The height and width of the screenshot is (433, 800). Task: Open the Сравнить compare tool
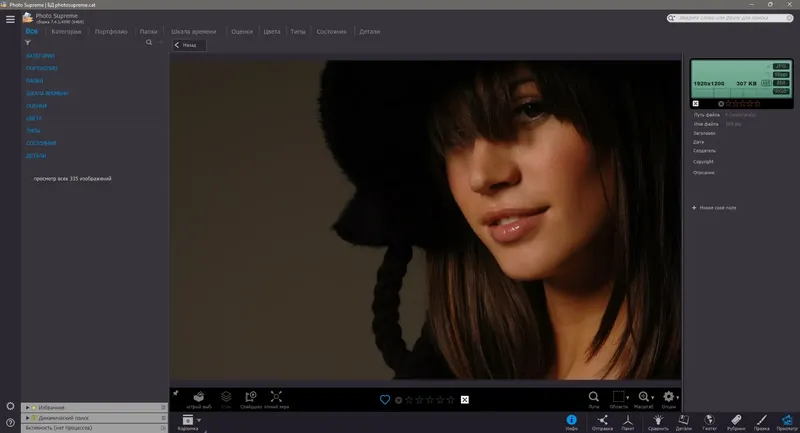(x=658, y=422)
